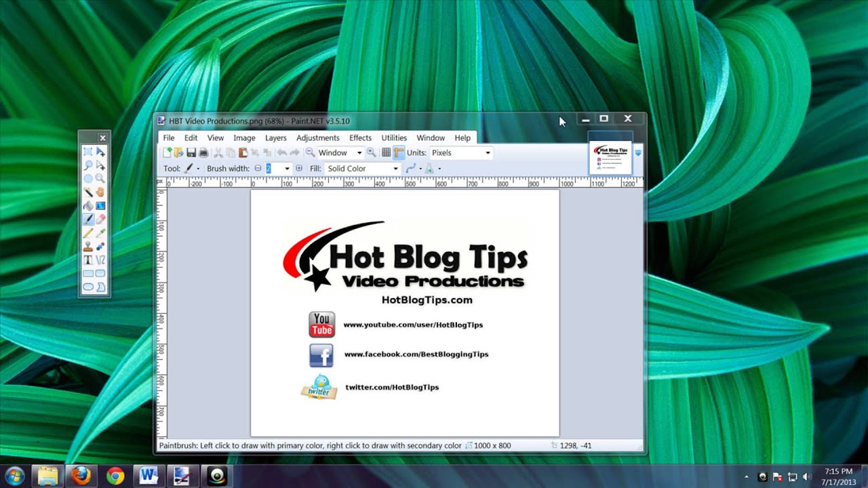This screenshot has width=868, height=488.
Task: Select the Freeform Shape tool
Action: 100,287
